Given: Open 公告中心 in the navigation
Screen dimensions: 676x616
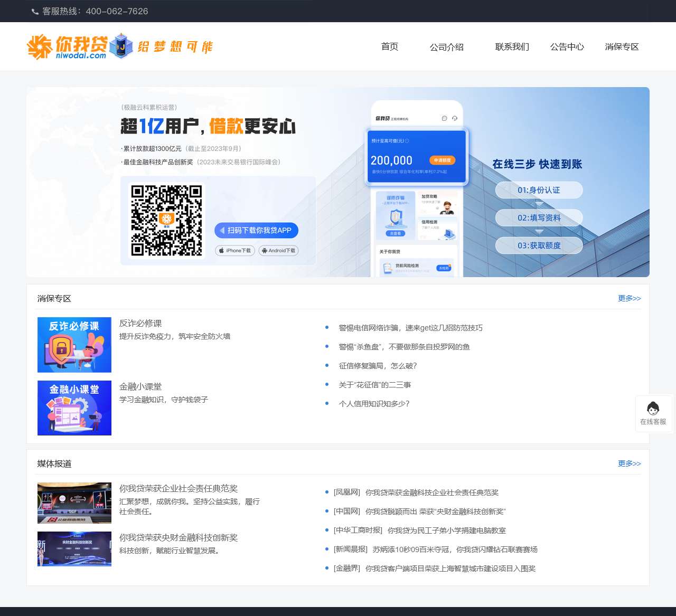Looking at the screenshot, I should tap(567, 46).
